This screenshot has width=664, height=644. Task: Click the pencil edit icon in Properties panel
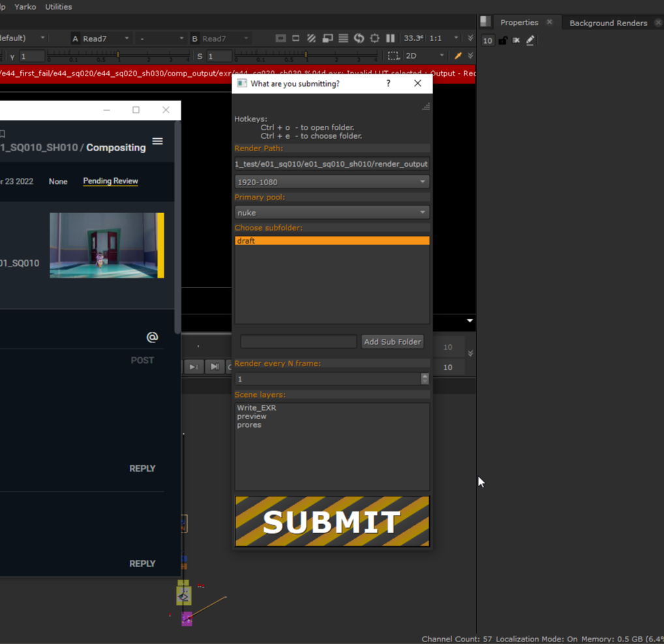coord(530,40)
